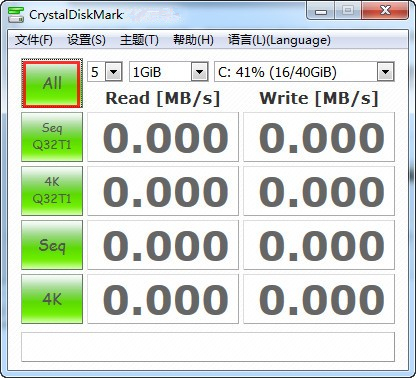The height and width of the screenshot is (378, 416).
Task: Run all benchmarks with the All button
Action: [x=52, y=83]
